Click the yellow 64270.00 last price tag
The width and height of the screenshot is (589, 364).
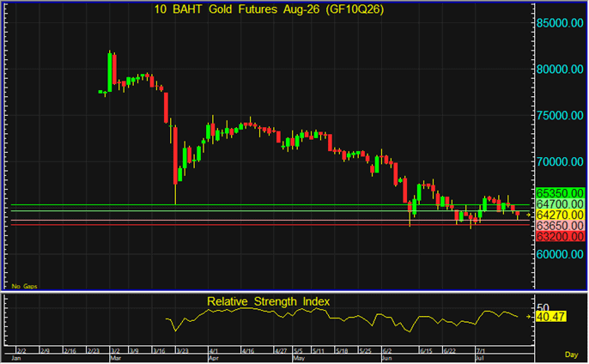tap(560, 215)
